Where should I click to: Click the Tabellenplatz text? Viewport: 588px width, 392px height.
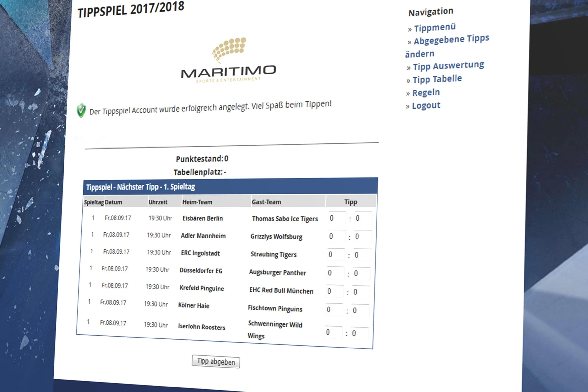click(200, 172)
